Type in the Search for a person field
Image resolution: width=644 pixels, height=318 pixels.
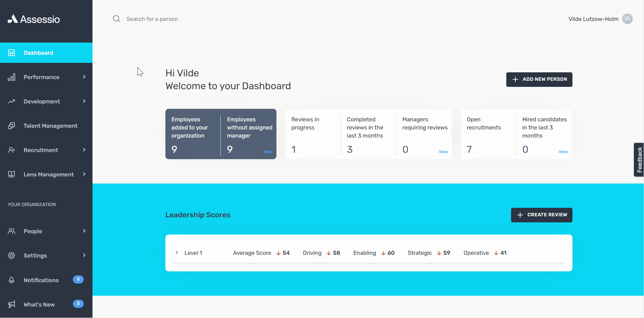point(169,19)
